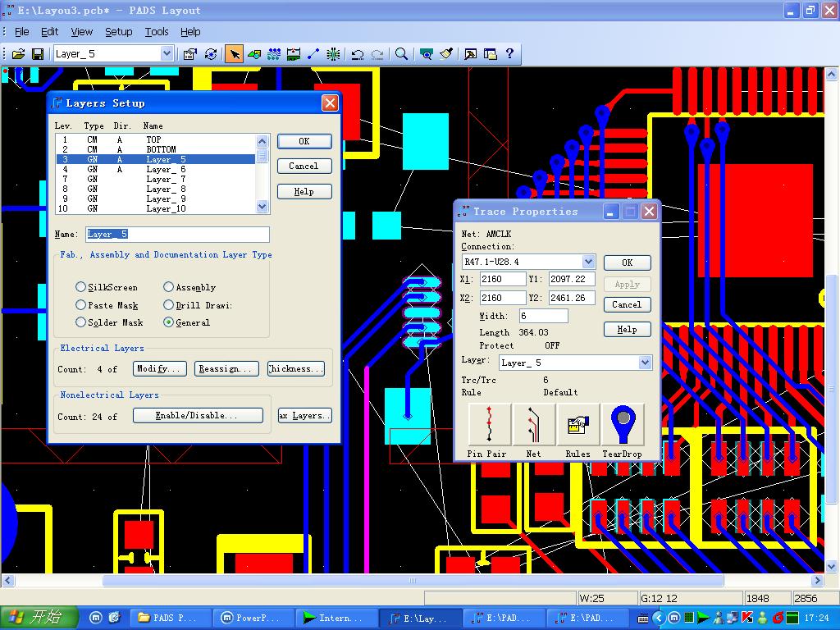
Task: Open the Tools menu
Action: [x=156, y=32]
